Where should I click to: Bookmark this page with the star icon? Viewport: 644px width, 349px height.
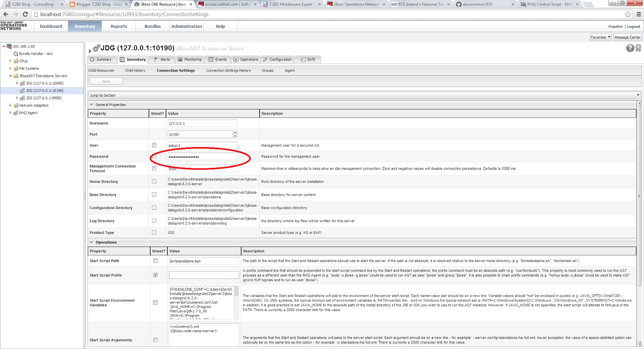pos(628,14)
